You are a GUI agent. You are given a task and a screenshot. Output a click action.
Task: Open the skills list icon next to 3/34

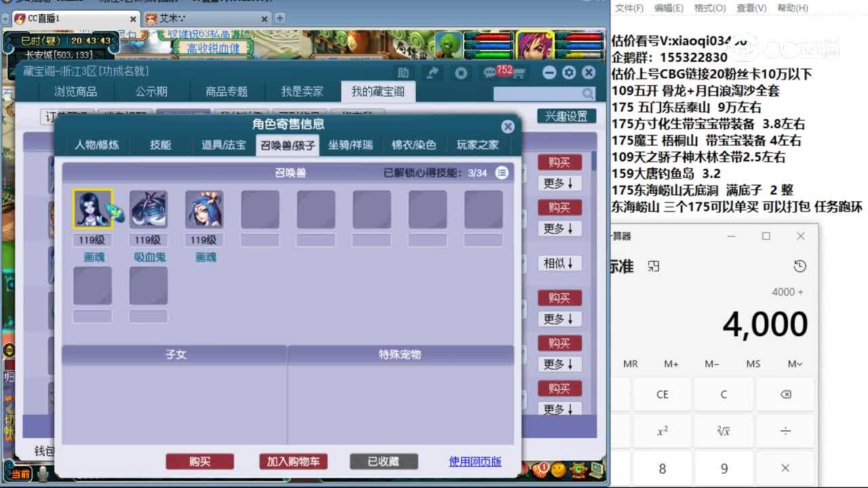(502, 173)
